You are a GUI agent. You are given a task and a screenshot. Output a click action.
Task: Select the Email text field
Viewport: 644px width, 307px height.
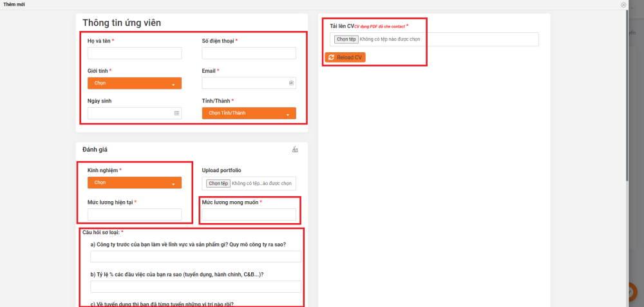(245, 83)
